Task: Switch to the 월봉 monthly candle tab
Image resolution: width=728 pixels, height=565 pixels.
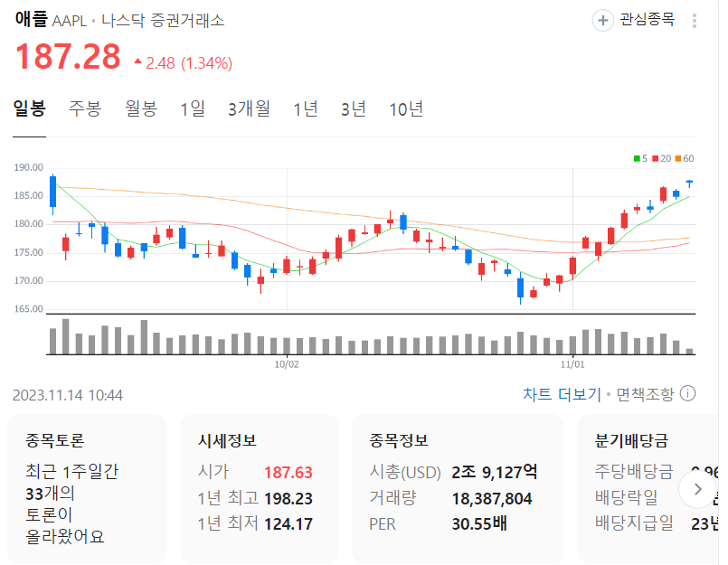Action: point(141,109)
